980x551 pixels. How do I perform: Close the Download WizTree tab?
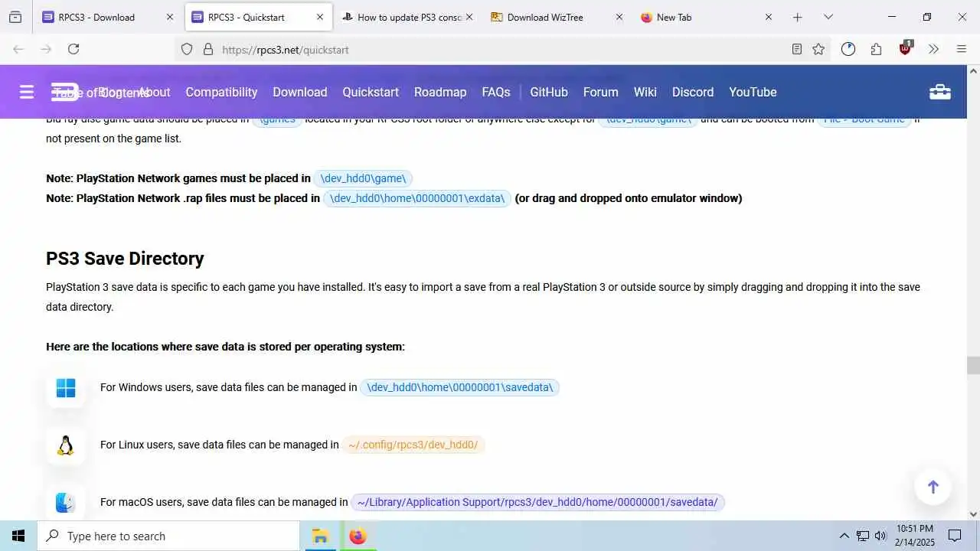pyautogui.click(x=619, y=17)
